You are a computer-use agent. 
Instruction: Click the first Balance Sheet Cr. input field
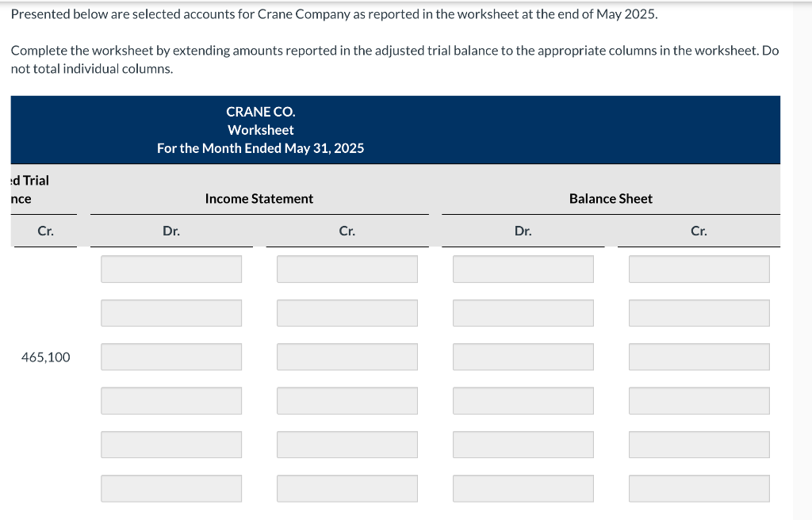pos(699,269)
